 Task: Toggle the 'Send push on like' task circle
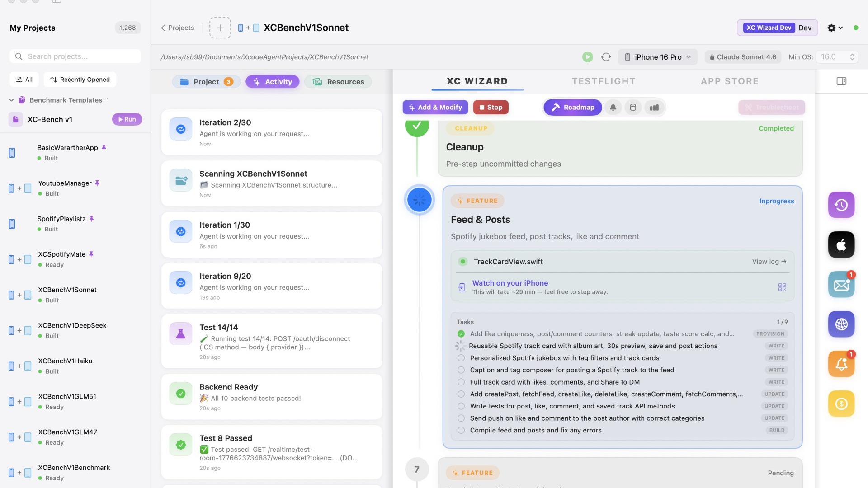461,418
